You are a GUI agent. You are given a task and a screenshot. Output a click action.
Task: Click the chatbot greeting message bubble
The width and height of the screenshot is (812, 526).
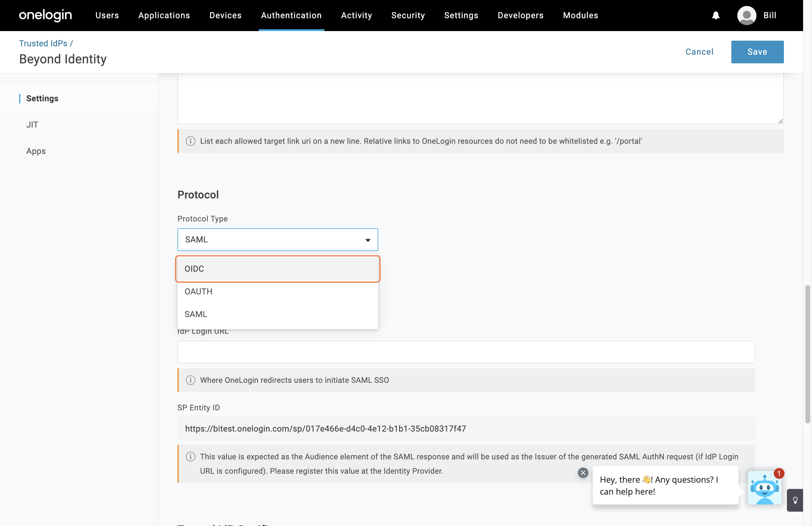click(665, 485)
